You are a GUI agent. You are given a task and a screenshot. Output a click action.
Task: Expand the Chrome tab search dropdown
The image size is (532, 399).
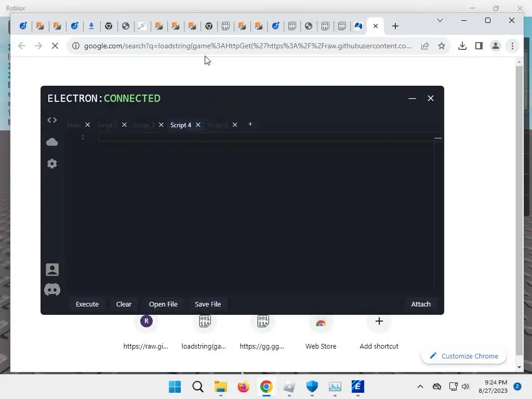(x=440, y=20)
